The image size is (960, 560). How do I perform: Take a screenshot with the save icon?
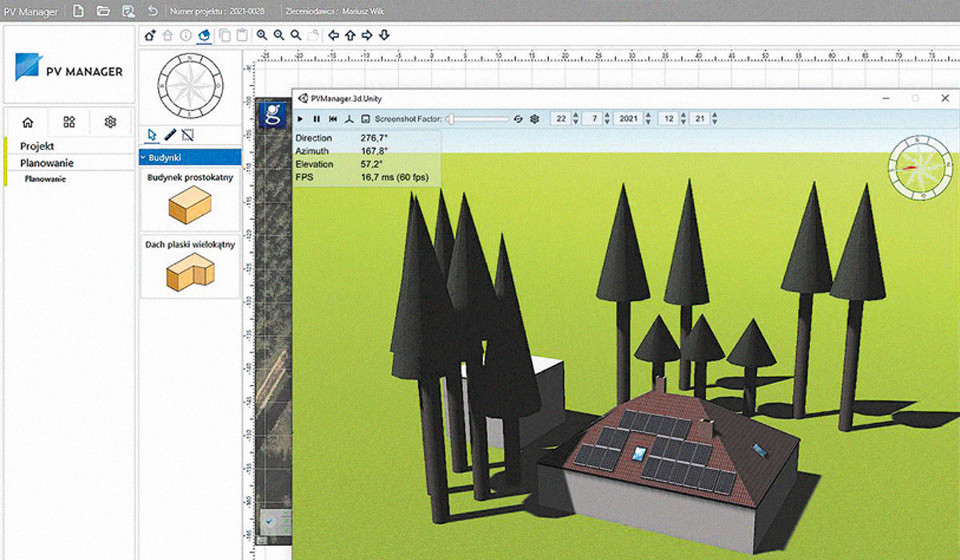coord(366,119)
